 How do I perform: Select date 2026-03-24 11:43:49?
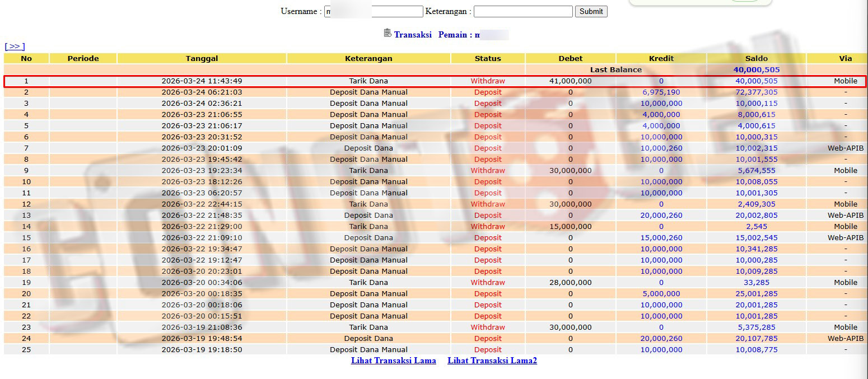point(202,81)
